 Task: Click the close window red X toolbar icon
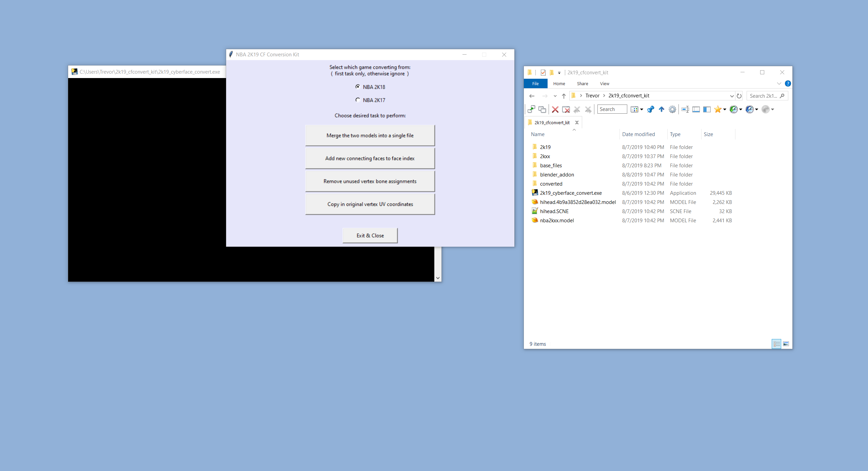[566, 109]
